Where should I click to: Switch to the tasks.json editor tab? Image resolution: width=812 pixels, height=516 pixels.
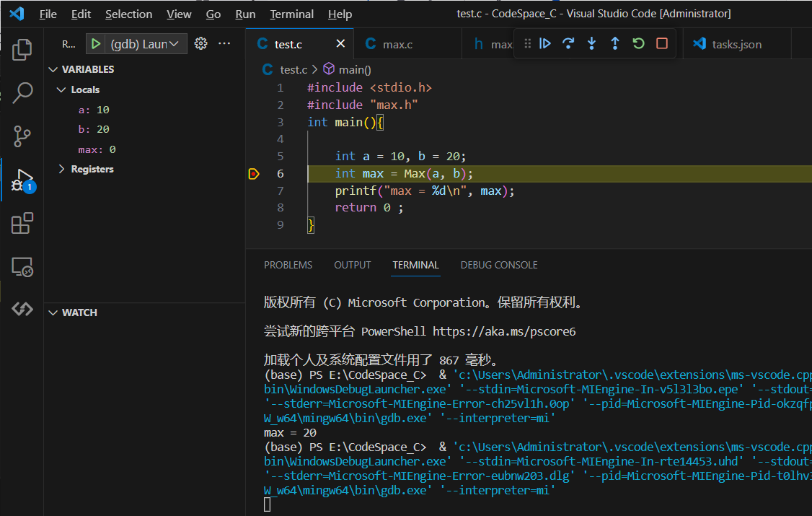[737, 45]
